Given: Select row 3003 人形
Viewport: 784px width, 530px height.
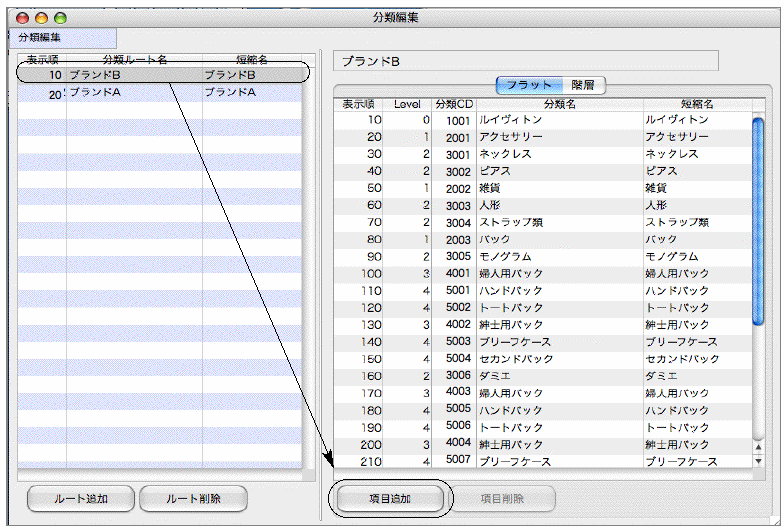Looking at the screenshot, I should (x=542, y=205).
